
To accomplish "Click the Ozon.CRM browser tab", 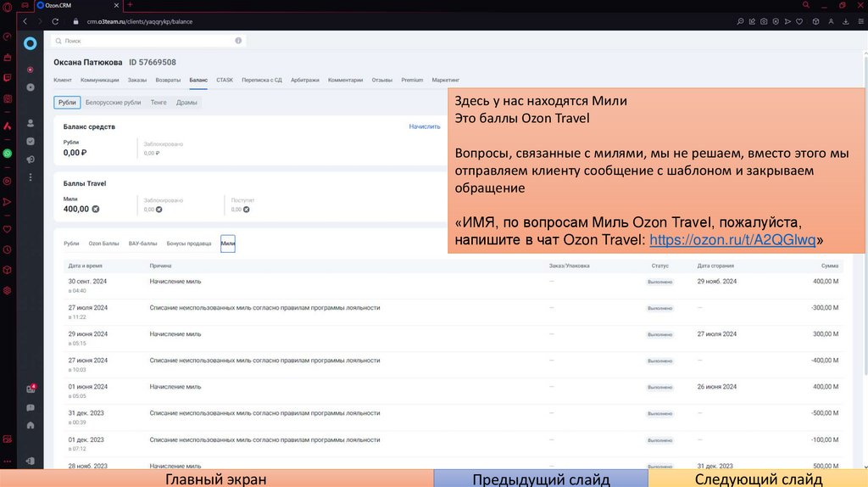I will tap(77, 5).
